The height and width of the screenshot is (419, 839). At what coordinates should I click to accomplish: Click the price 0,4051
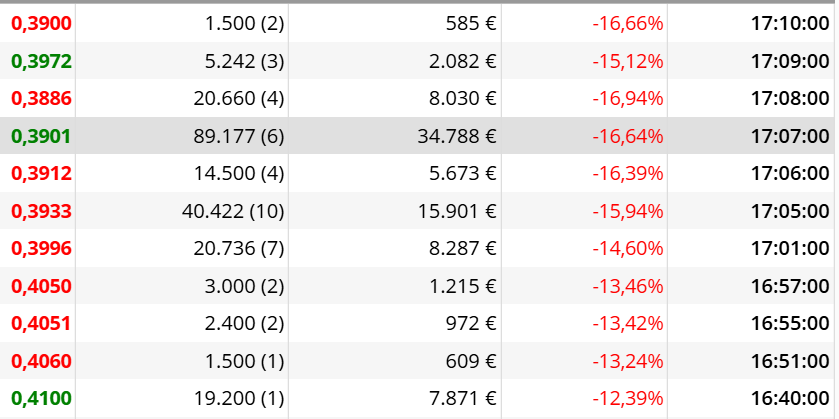tap(41, 324)
